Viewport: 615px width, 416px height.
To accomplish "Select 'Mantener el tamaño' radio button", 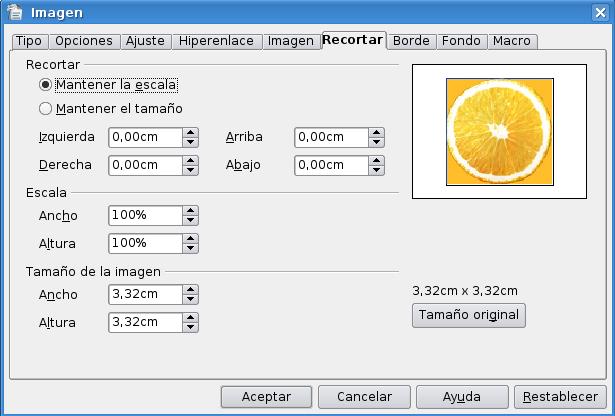I will (x=45, y=108).
